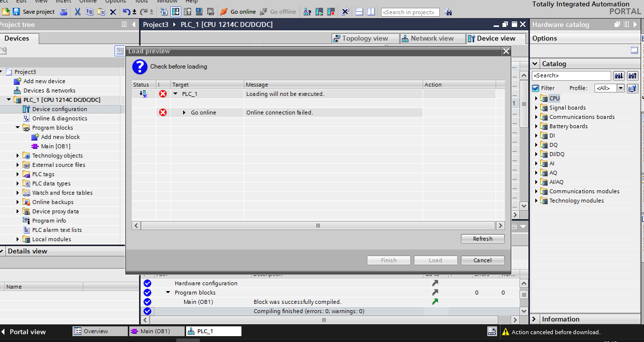Screen dimensions: 644x342
Task: Click the Print icon in toolbar
Action: click(63, 12)
